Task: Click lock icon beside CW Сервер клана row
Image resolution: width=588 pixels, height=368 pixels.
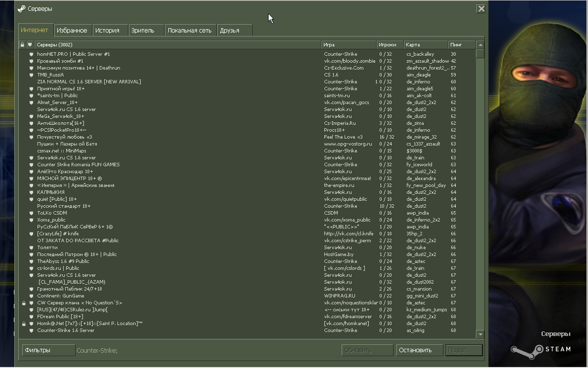Action: point(24,303)
